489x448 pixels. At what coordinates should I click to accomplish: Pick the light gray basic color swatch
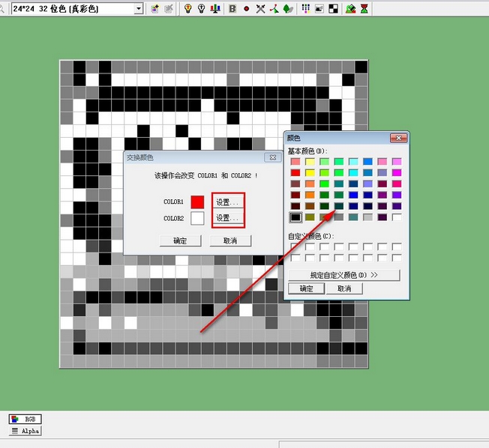[367, 217]
